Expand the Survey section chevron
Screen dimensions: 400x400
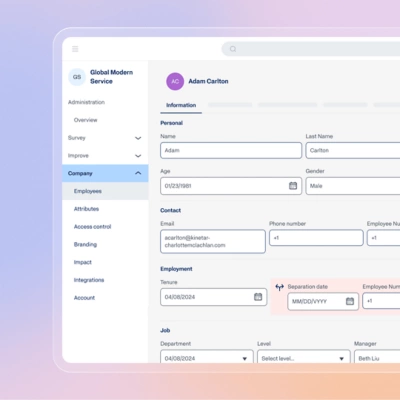click(x=138, y=138)
